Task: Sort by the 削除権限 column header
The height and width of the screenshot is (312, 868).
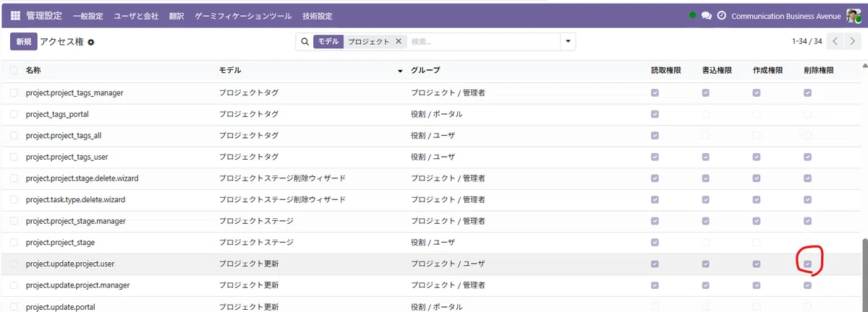Action: click(819, 71)
